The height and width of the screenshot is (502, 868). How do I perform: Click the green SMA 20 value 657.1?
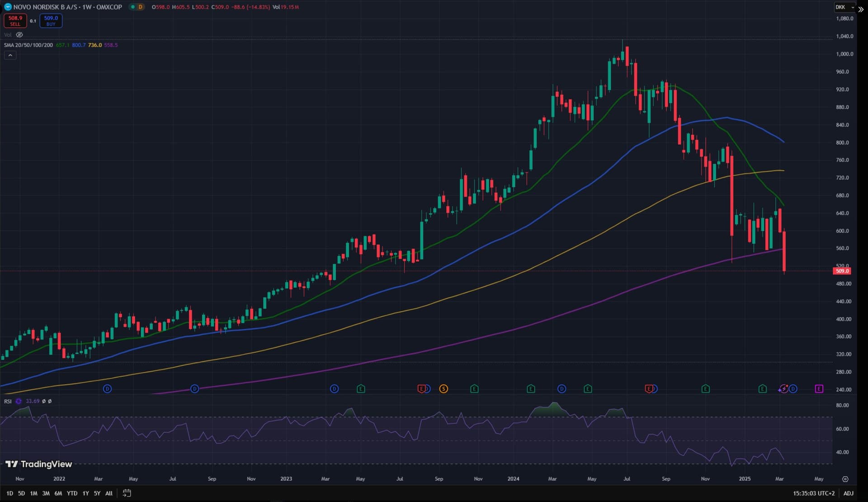click(62, 45)
